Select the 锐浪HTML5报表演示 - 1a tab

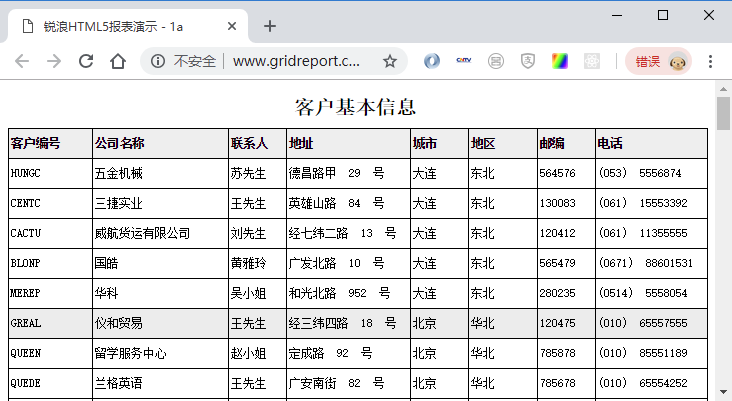127,26
